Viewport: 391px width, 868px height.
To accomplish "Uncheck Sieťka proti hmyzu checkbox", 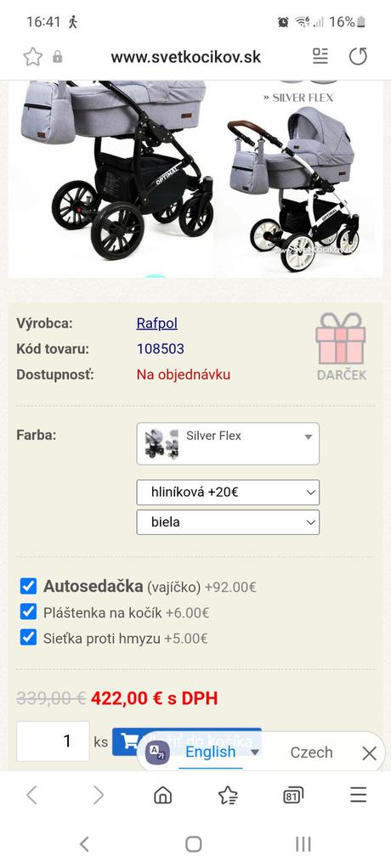I will point(28,637).
